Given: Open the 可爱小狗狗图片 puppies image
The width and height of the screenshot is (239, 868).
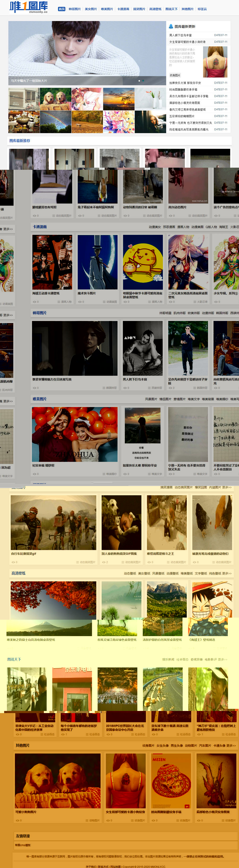Looking at the screenshot, I should 58,781.
